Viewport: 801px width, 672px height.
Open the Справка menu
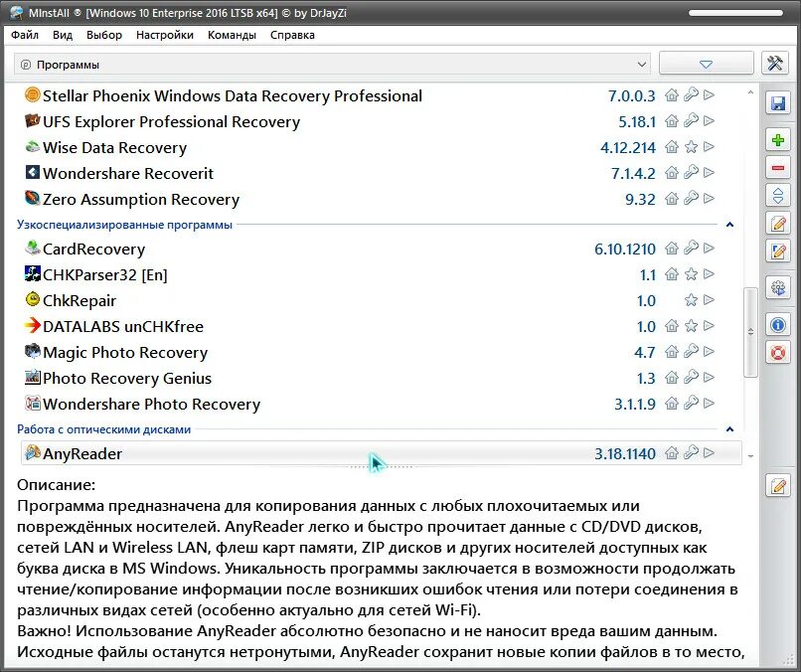pos(292,35)
